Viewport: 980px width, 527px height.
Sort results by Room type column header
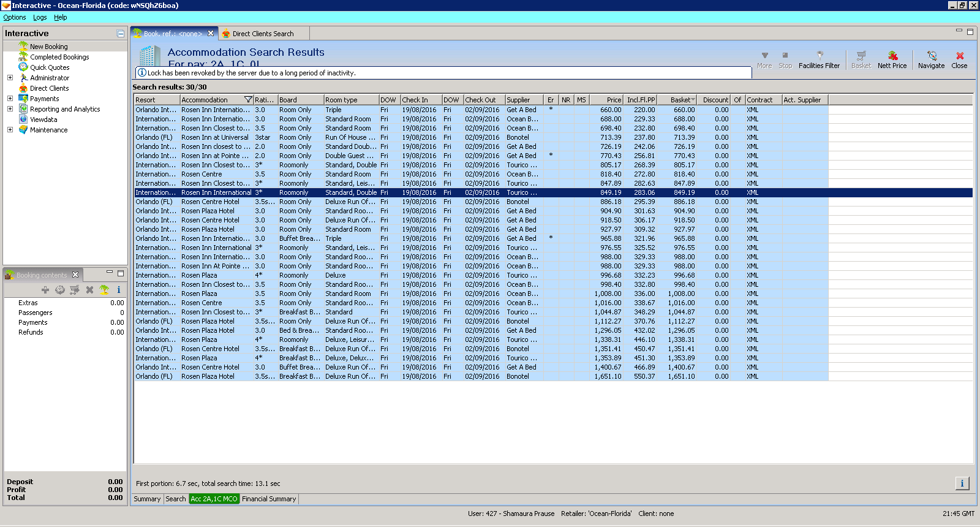point(351,100)
